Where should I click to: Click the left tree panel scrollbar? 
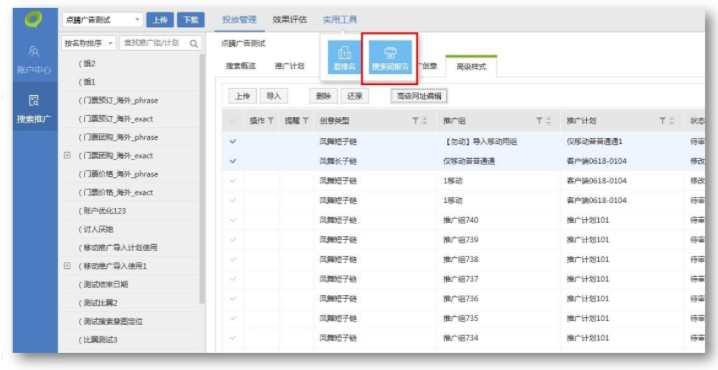(x=202, y=179)
